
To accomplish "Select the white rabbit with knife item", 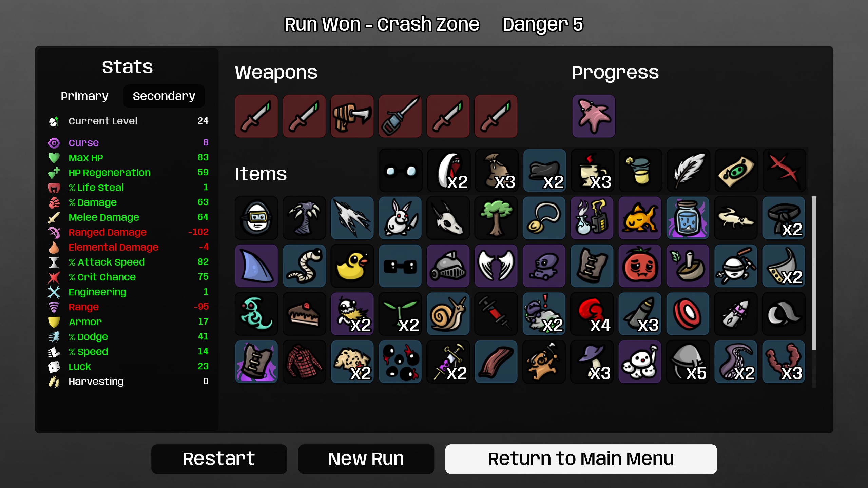I will [400, 218].
